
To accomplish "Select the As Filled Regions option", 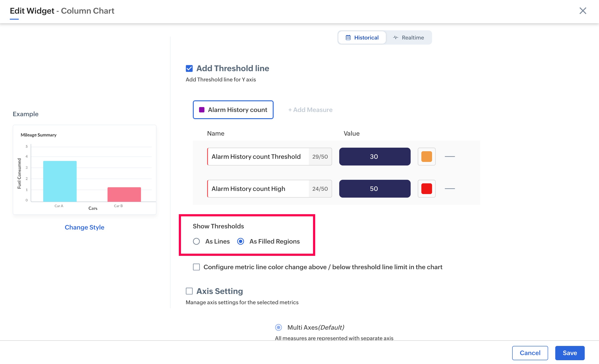I will tap(240, 241).
